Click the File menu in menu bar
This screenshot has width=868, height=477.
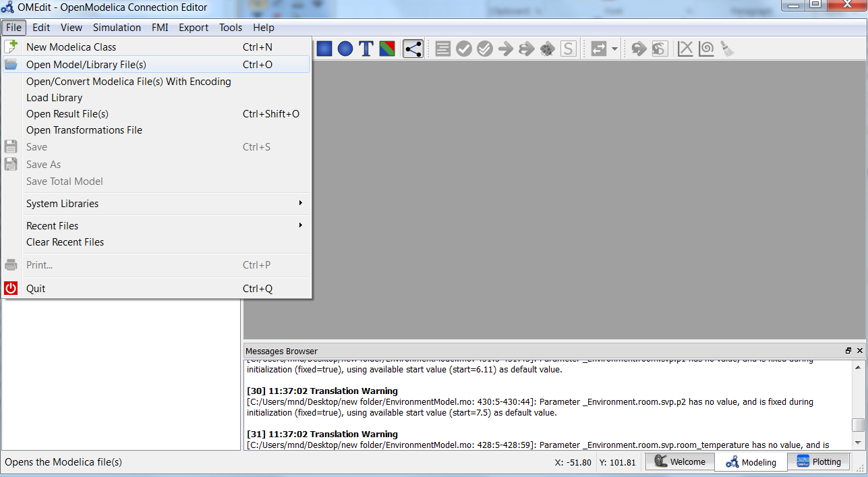[x=14, y=28]
